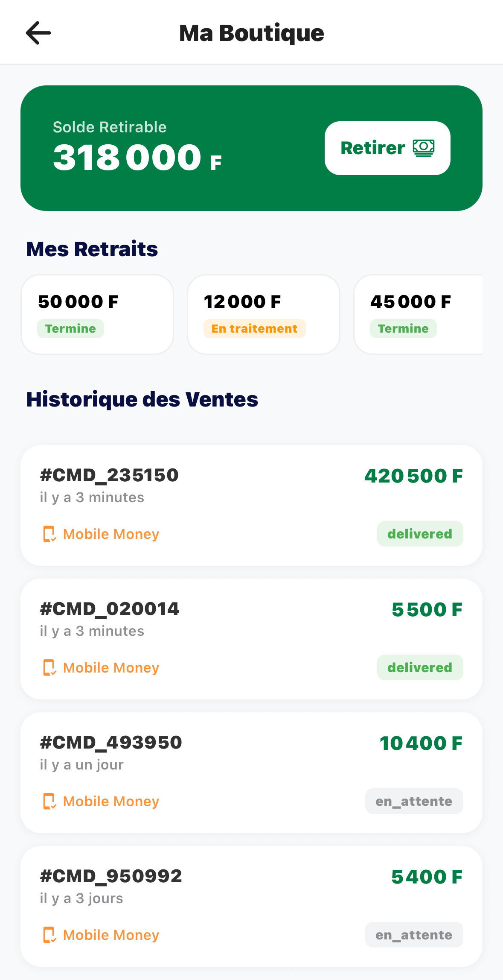Viewport: 503px width, 980px height.
Task: Tap en_attente badge on order #CMD_493950
Action: pyautogui.click(x=414, y=801)
